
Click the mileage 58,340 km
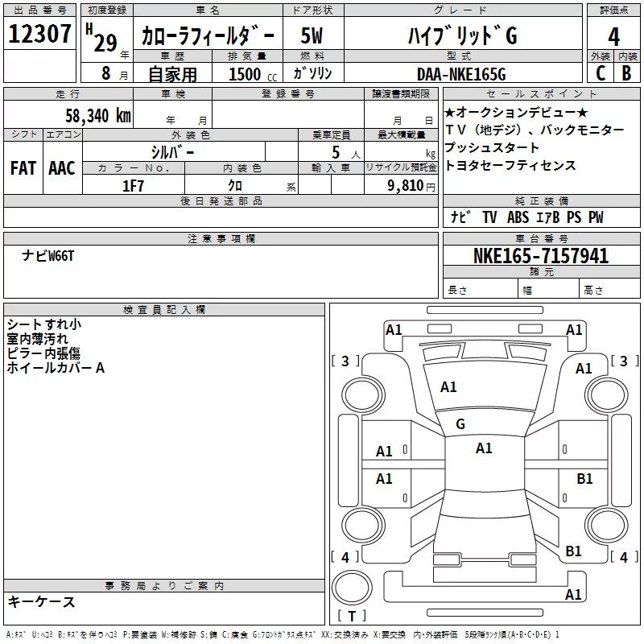click(x=98, y=115)
